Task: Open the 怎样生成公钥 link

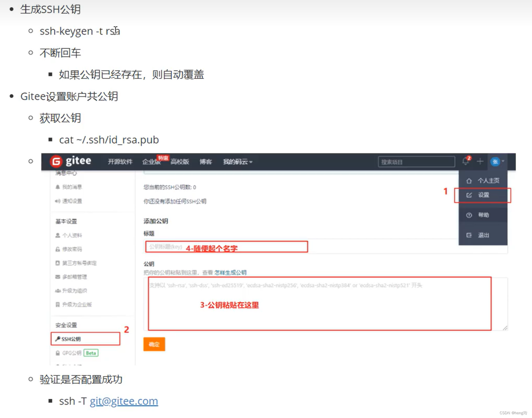Action: tap(230, 273)
